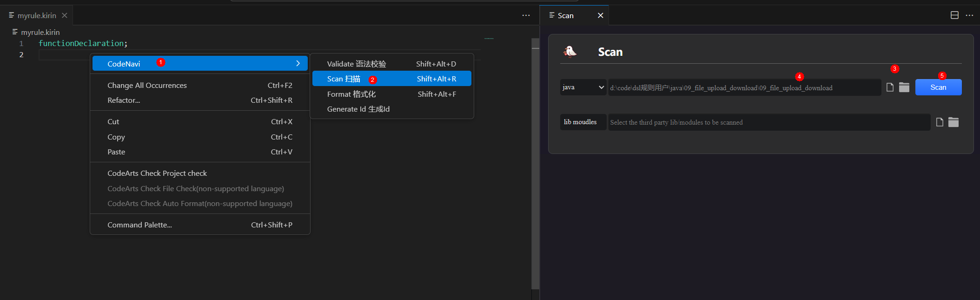
Task: Click the CodeNavi bird logo
Action: pyautogui.click(x=569, y=52)
